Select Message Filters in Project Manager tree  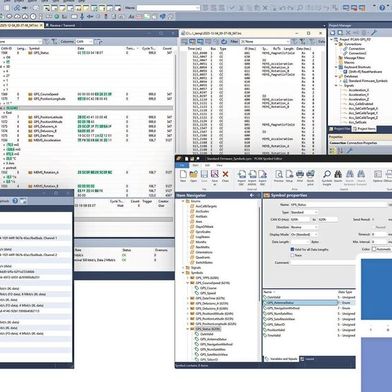click(354, 58)
